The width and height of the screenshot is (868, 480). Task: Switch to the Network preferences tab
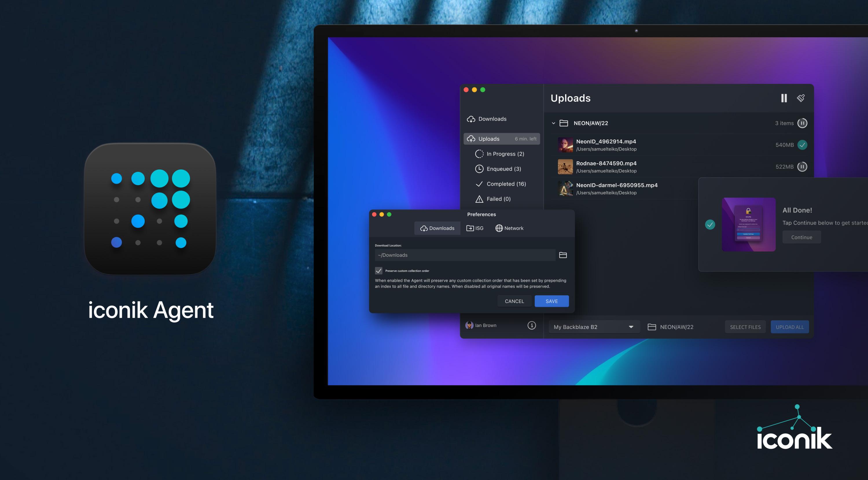coord(509,228)
